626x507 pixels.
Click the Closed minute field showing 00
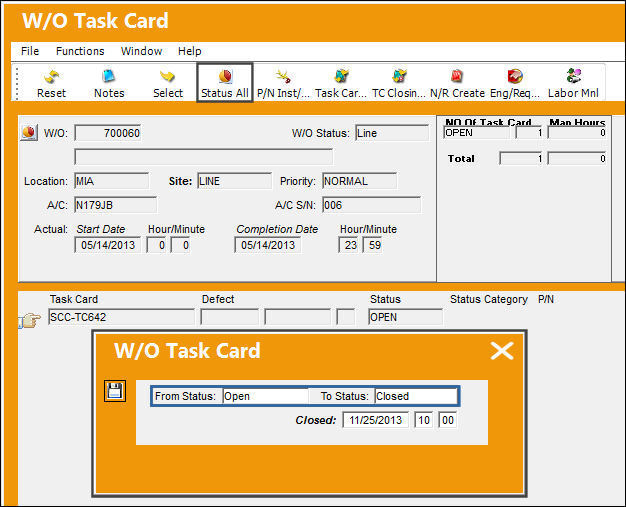click(448, 420)
